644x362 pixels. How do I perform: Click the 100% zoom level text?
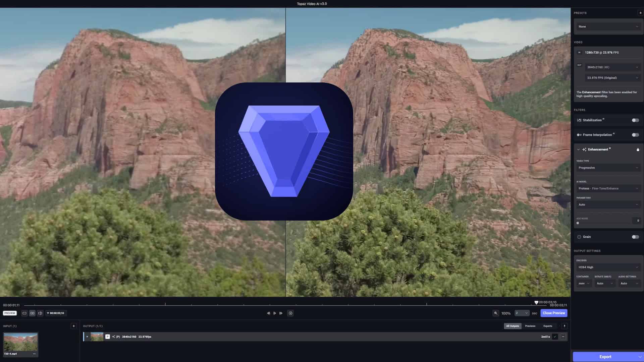tap(506, 313)
